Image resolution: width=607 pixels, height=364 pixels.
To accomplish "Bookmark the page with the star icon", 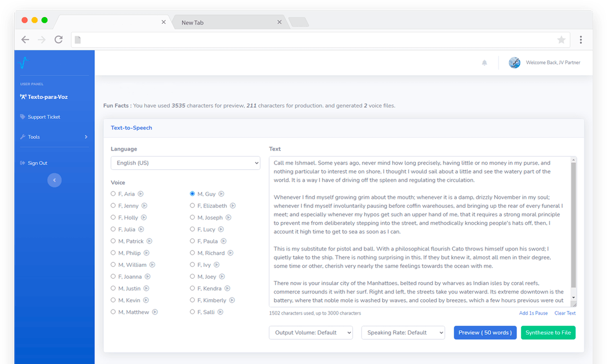I will tap(561, 40).
